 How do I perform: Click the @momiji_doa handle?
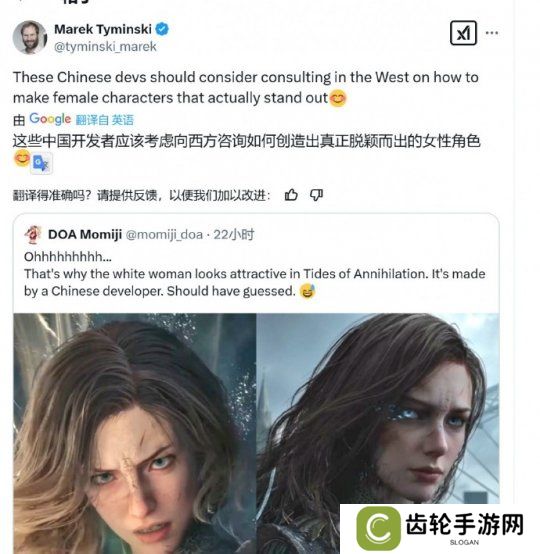click(164, 235)
